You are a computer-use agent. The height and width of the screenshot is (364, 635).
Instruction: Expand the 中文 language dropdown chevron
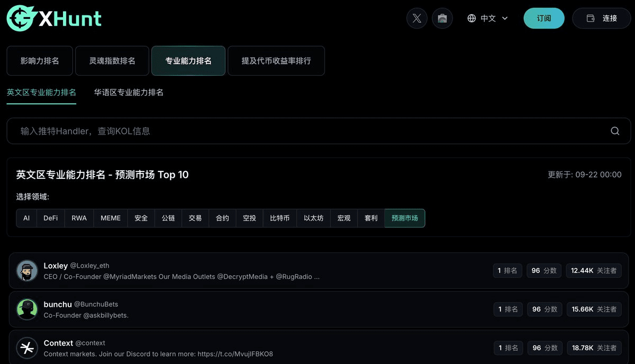click(x=505, y=18)
